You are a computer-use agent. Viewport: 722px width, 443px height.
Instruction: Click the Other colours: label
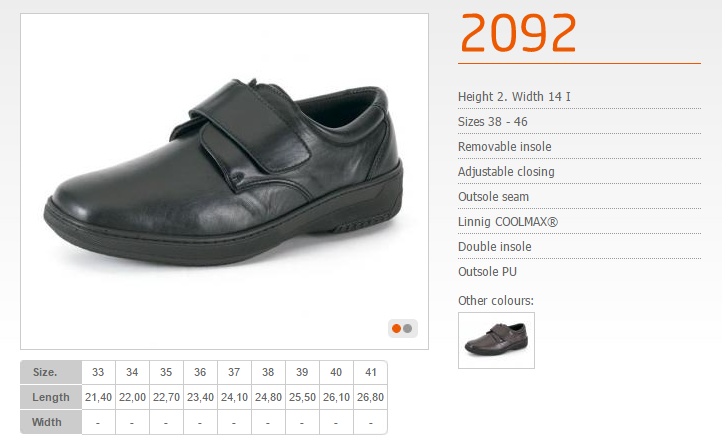(496, 301)
